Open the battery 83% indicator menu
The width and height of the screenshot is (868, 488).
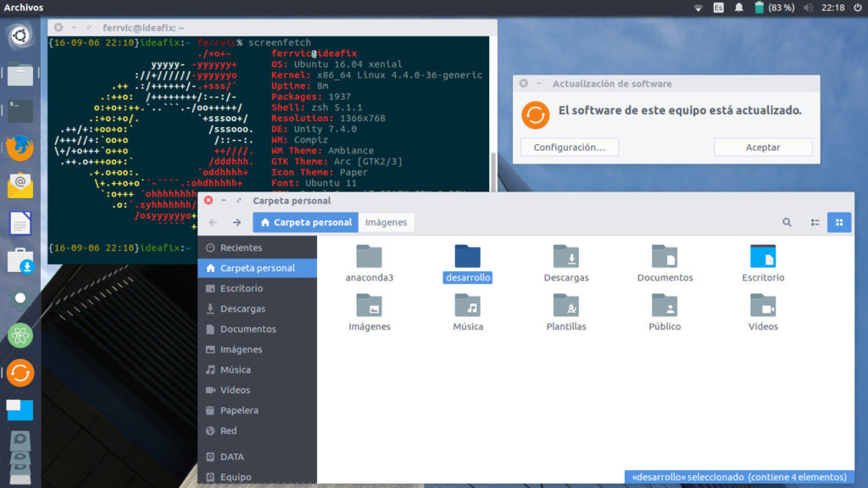point(774,8)
